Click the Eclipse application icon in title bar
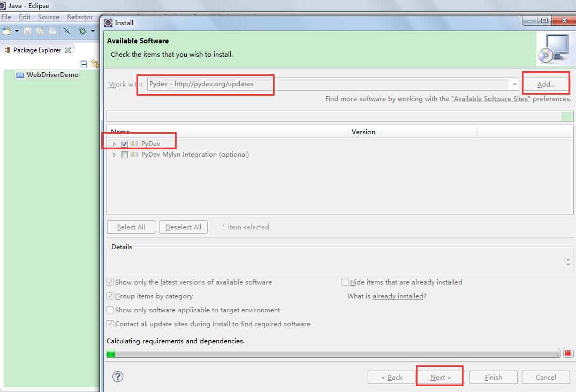This screenshot has height=392, width=576. (3, 5)
